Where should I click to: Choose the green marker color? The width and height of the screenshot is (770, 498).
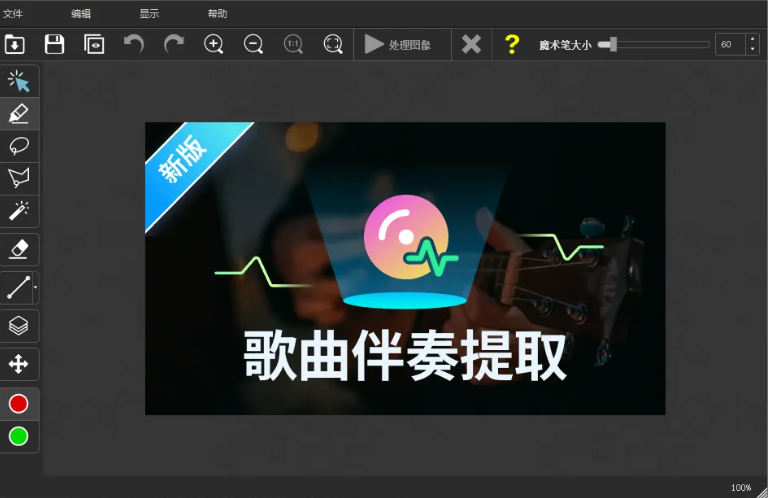(19, 436)
